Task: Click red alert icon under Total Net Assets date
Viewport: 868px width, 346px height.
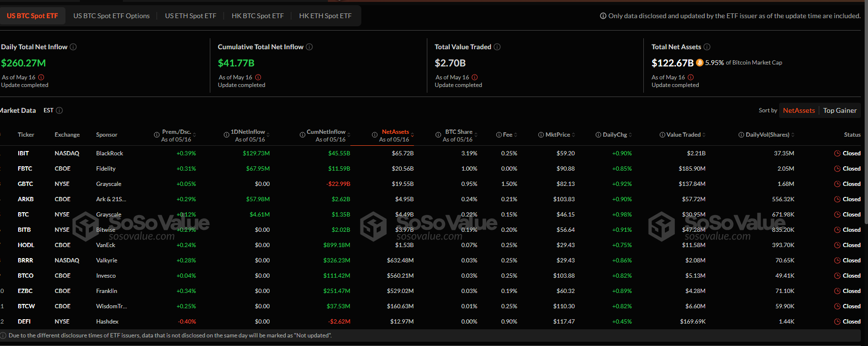Action: coord(691,77)
